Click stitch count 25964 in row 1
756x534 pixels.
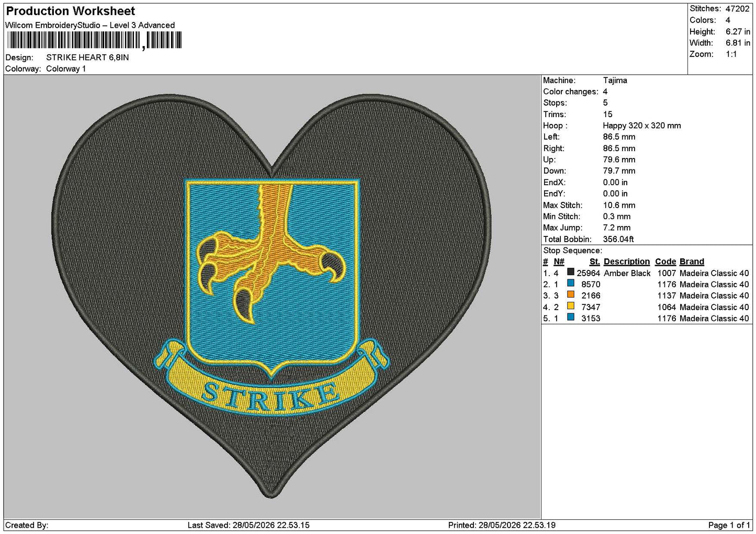pyautogui.click(x=588, y=274)
